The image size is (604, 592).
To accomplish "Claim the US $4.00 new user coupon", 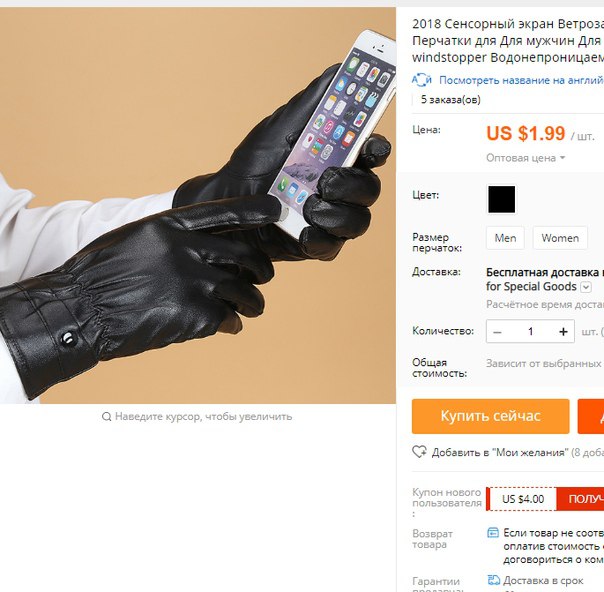I will (580, 499).
